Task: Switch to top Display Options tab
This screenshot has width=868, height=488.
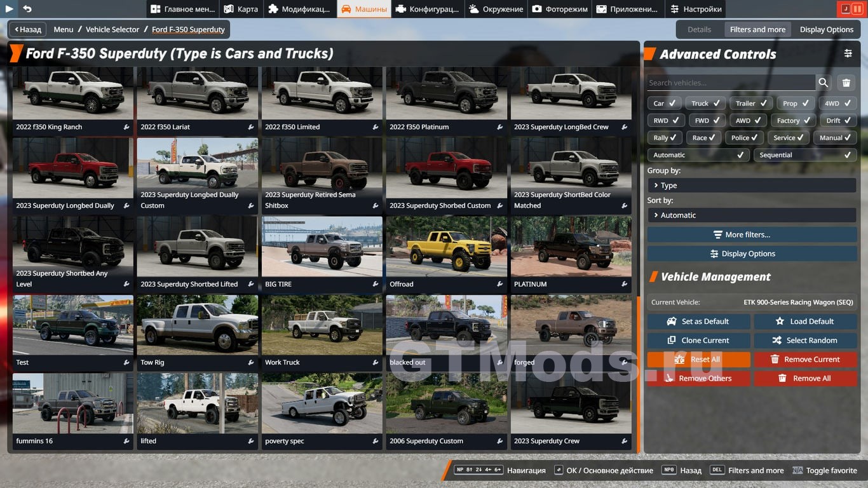Action: pyautogui.click(x=826, y=29)
